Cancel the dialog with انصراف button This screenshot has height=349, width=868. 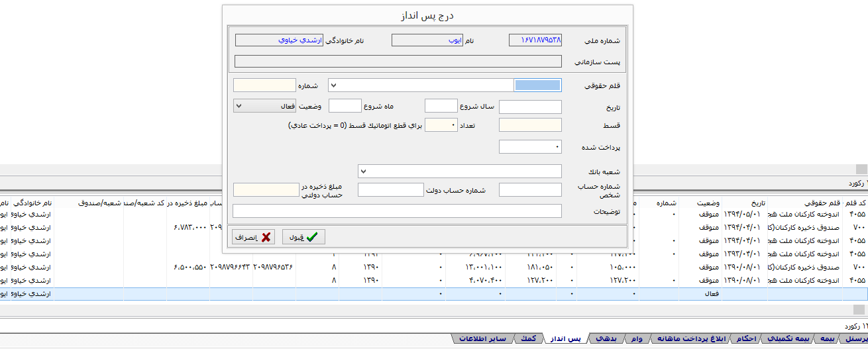253,236
